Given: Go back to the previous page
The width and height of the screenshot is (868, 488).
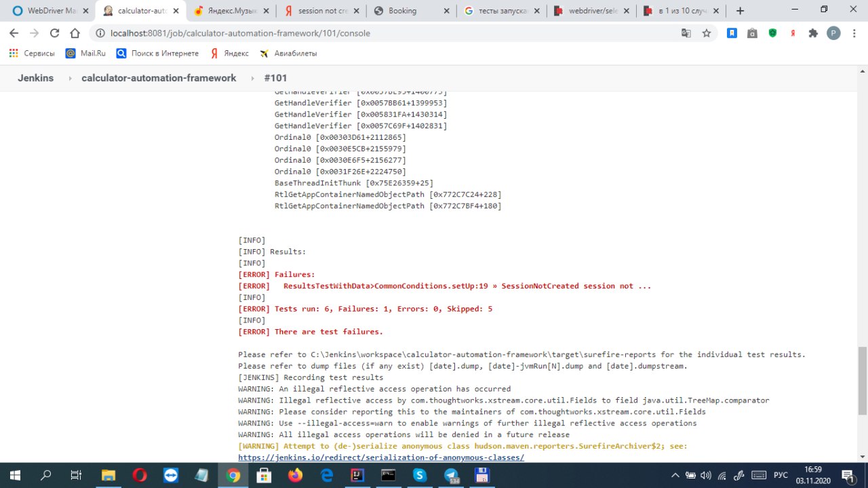Looking at the screenshot, I should click(x=14, y=33).
